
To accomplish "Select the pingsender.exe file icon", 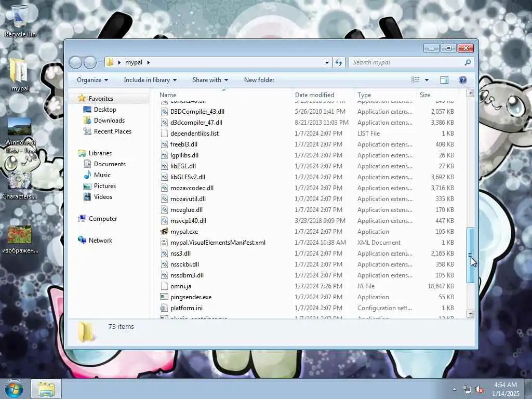I will click(164, 297).
